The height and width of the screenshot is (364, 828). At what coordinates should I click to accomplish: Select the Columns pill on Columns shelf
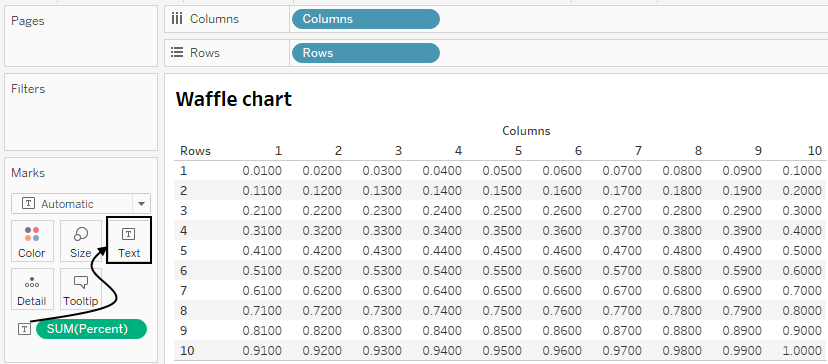(365, 19)
